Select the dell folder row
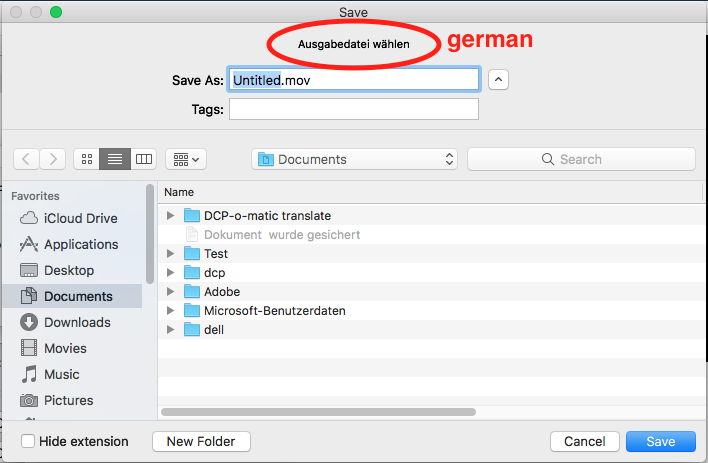708x463 pixels. [431, 329]
